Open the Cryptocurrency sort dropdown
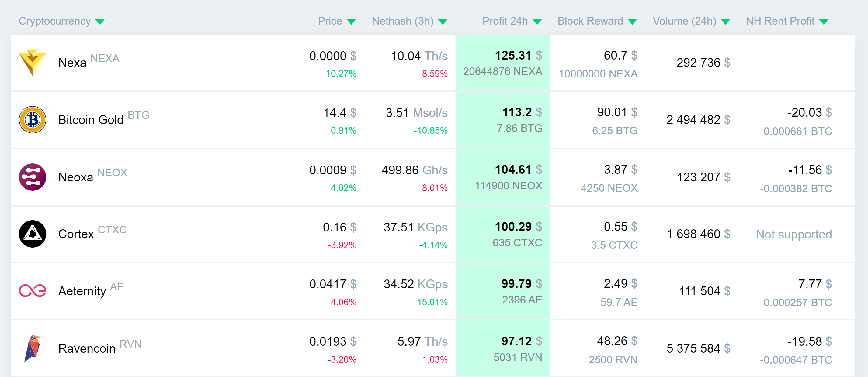 (x=100, y=21)
